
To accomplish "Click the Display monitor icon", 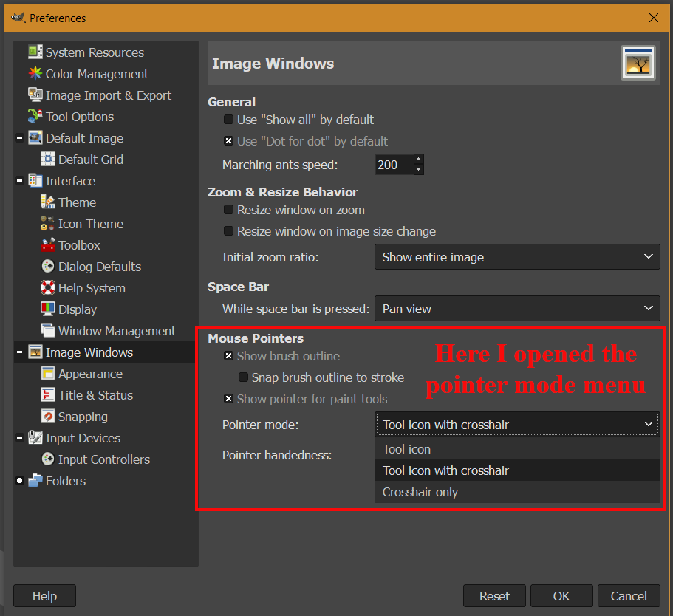I will coord(47,309).
